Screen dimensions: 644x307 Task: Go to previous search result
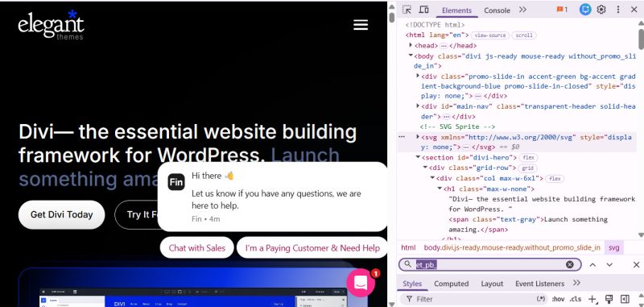[x=592, y=265]
